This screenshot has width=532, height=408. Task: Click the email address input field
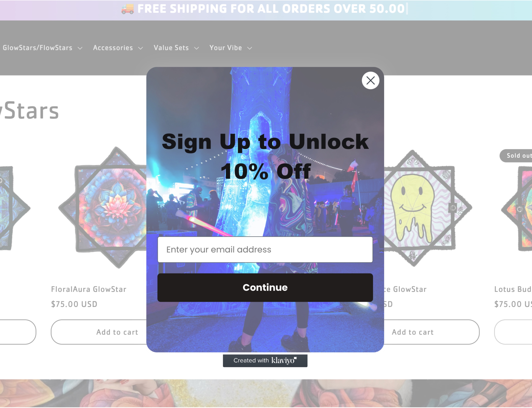point(265,250)
